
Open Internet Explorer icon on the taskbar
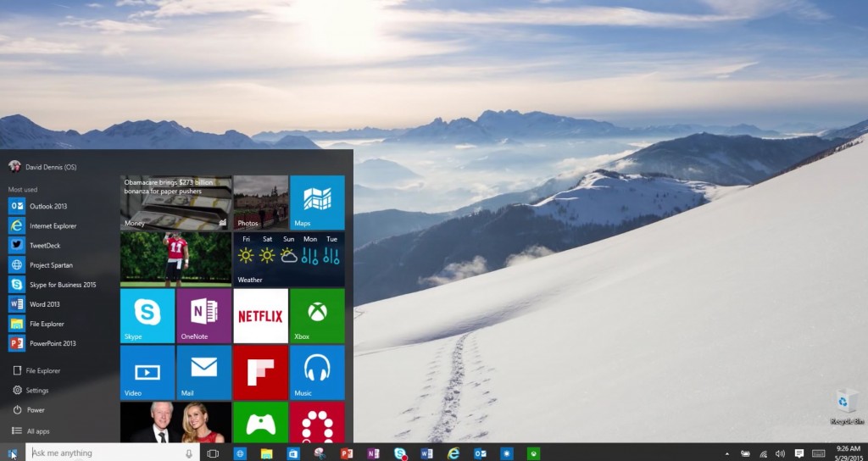[x=453, y=453]
